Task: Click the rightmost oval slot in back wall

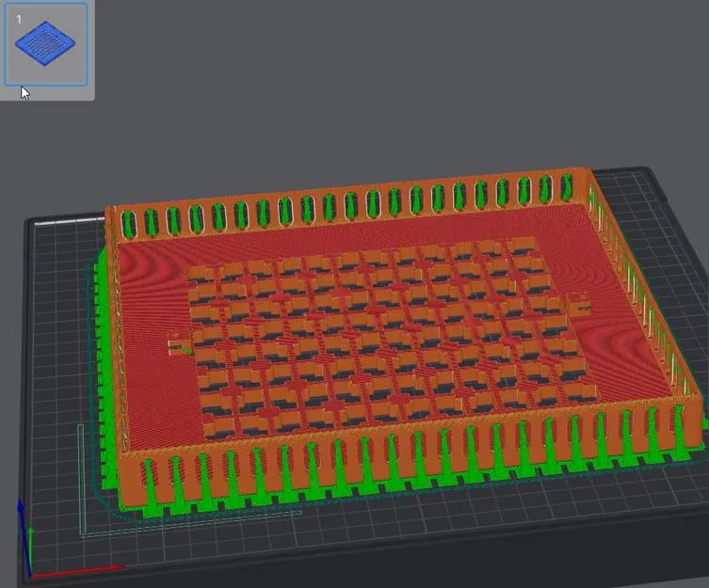Action: tap(566, 187)
